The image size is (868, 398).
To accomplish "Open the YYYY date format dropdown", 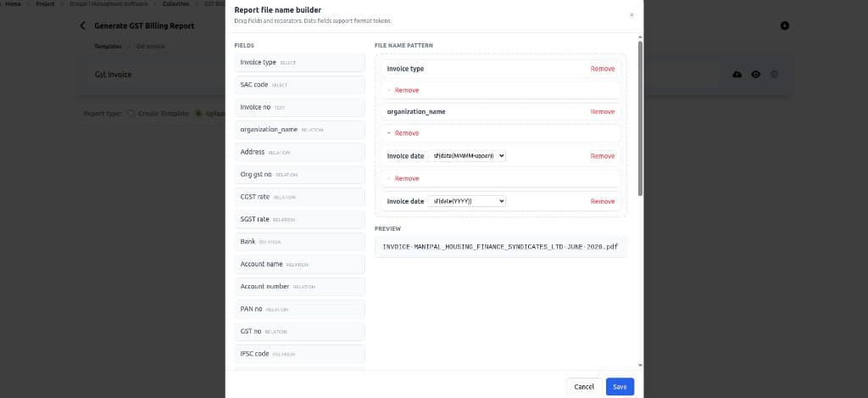I will point(467,201).
